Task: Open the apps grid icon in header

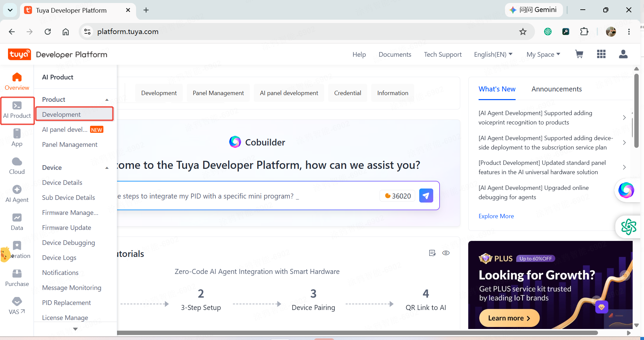Action: pyautogui.click(x=601, y=54)
